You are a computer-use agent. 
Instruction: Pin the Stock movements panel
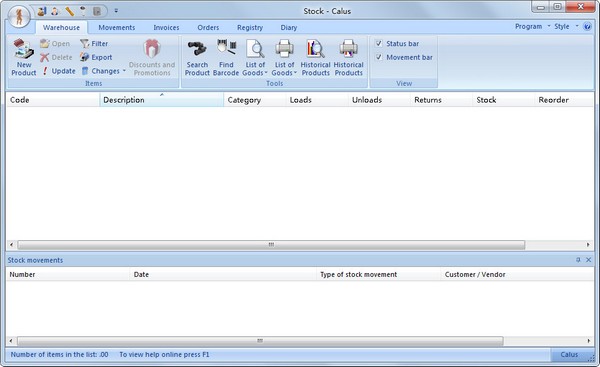(578, 260)
